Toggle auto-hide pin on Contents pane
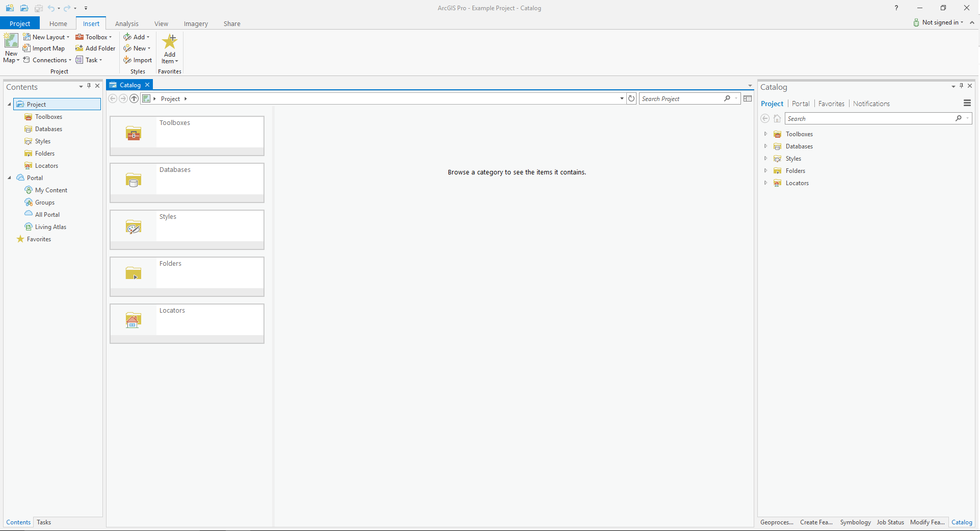The height and width of the screenshot is (531, 980). tap(89, 86)
